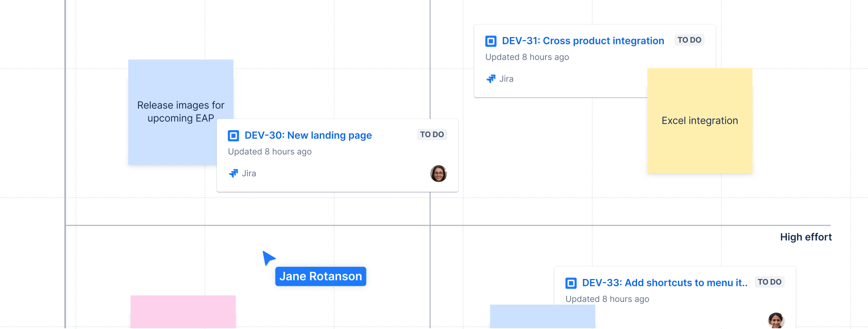Click the Jira logo on DEV-30 card

[x=233, y=174]
